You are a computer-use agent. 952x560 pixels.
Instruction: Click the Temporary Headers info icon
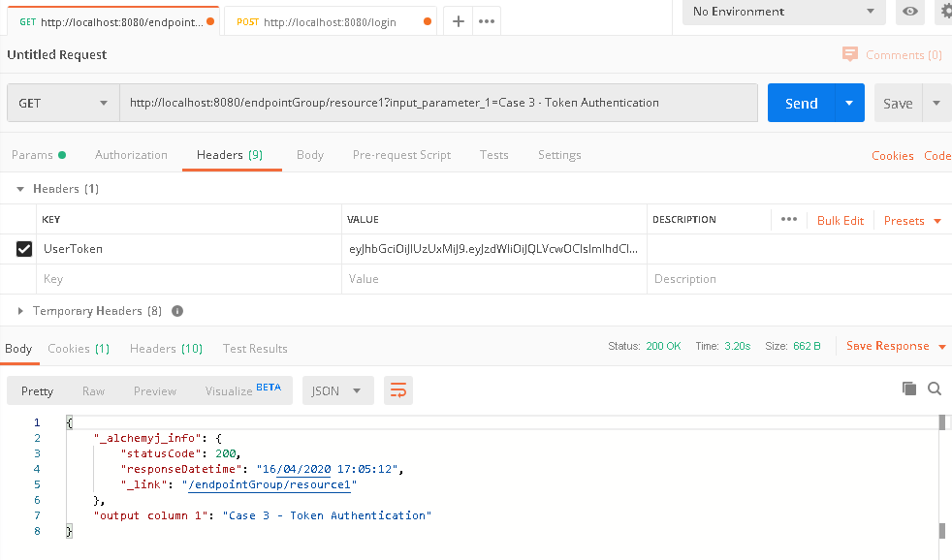click(177, 311)
